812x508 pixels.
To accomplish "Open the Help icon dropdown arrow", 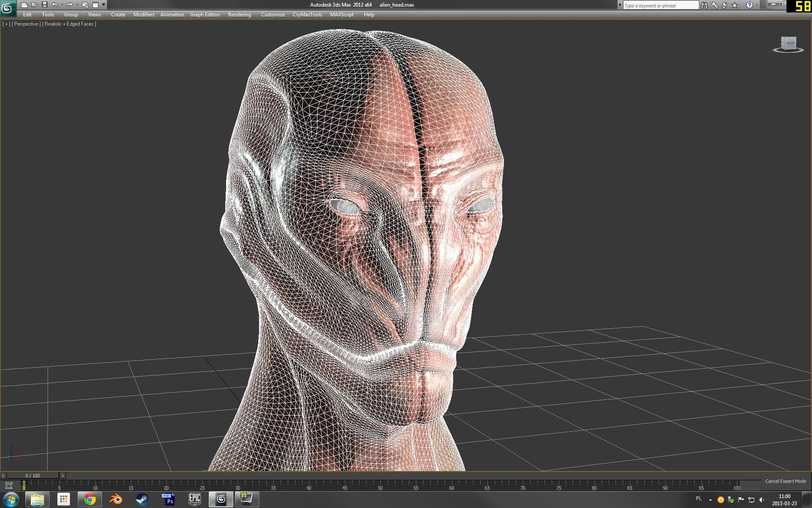I will (x=757, y=5).
